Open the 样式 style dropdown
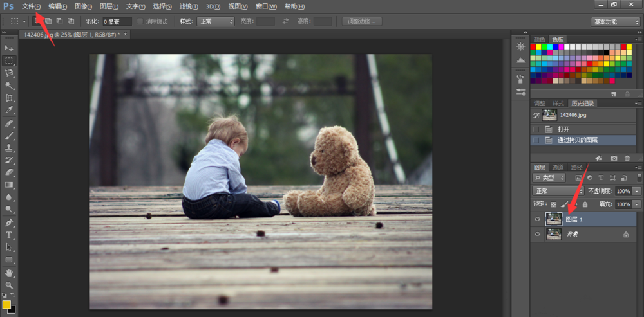The width and height of the screenshot is (644, 317). [215, 21]
